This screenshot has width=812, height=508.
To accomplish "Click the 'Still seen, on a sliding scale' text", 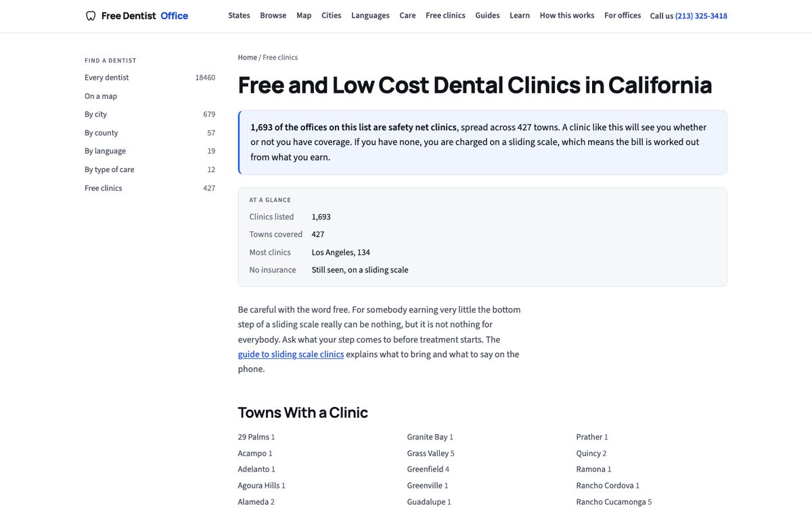I will [x=360, y=270].
